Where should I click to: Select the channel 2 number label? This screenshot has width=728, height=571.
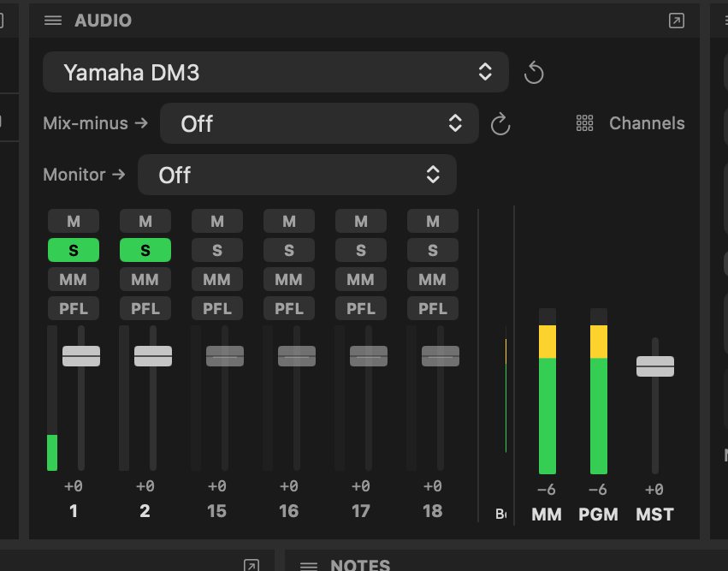[145, 511]
